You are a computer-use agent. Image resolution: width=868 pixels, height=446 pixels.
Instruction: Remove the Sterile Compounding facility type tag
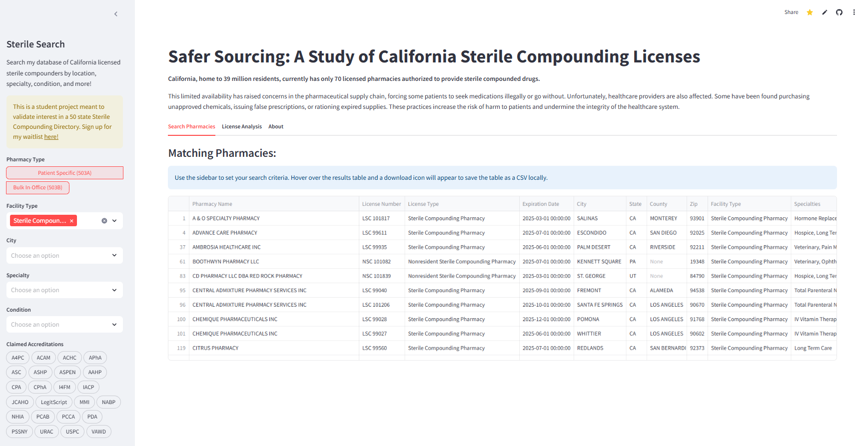tap(71, 221)
